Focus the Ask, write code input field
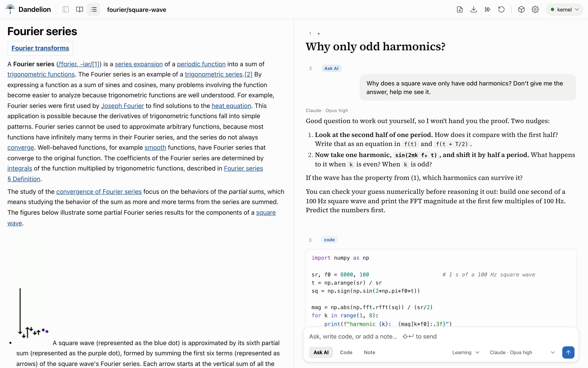Image resolution: width=588 pixels, height=368 pixels. (x=441, y=336)
